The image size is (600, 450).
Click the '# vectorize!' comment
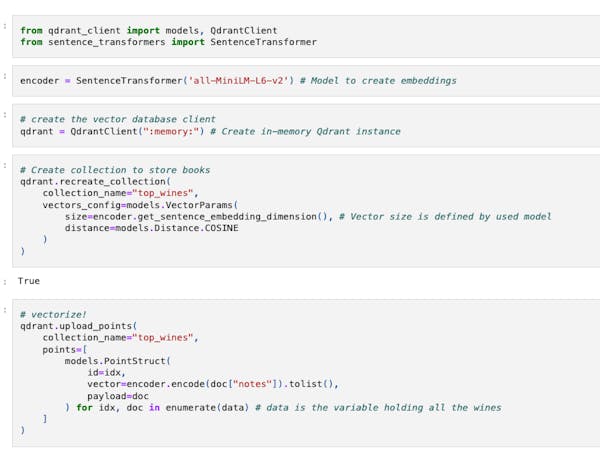pos(52,314)
